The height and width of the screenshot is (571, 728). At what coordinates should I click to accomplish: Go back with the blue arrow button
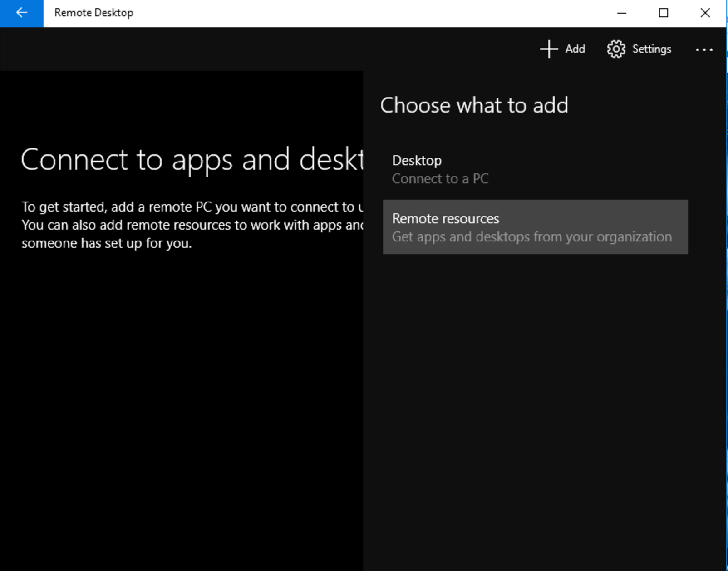point(21,13)
